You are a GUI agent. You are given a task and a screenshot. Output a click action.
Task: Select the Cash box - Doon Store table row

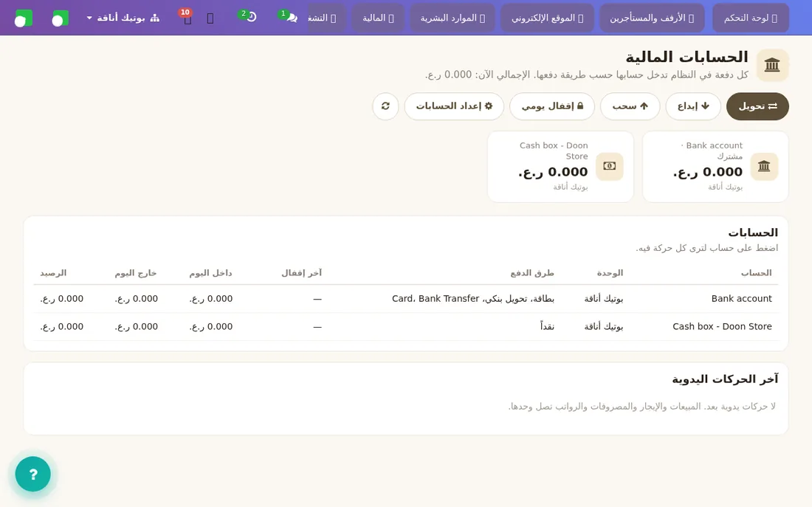tap(406, 327)
